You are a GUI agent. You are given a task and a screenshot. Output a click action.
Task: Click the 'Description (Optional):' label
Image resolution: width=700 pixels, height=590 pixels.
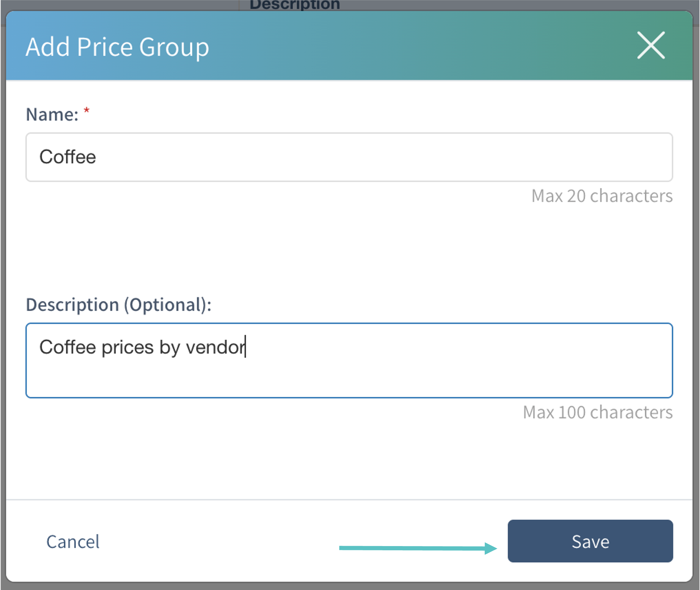coord(118,305)
